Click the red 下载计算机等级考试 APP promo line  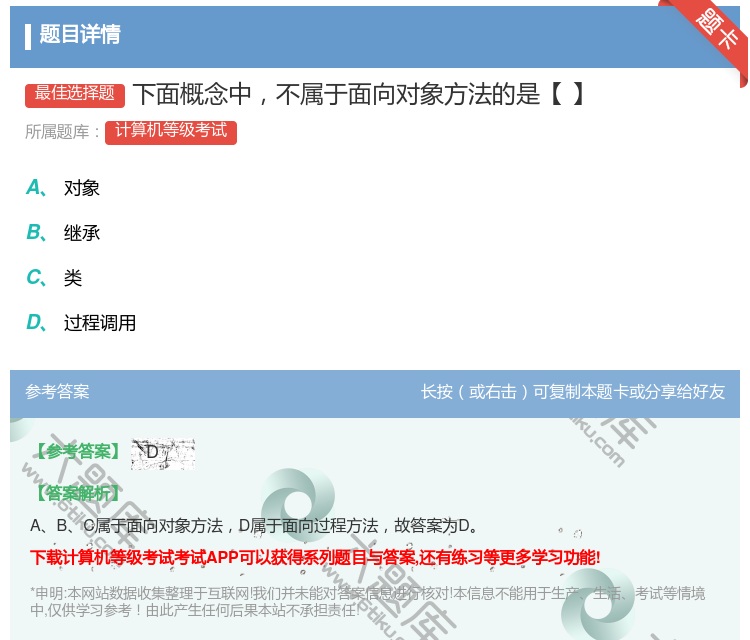coord(315,558)
